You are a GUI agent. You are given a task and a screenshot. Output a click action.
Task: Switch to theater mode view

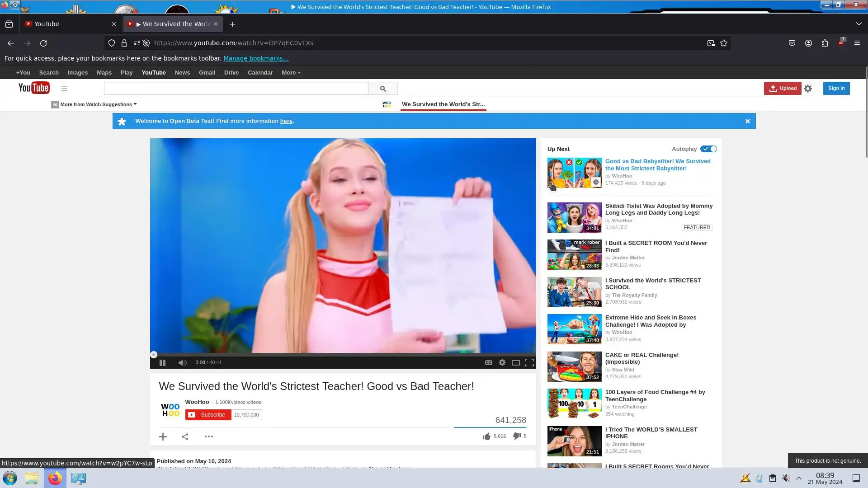coord(515,363)
